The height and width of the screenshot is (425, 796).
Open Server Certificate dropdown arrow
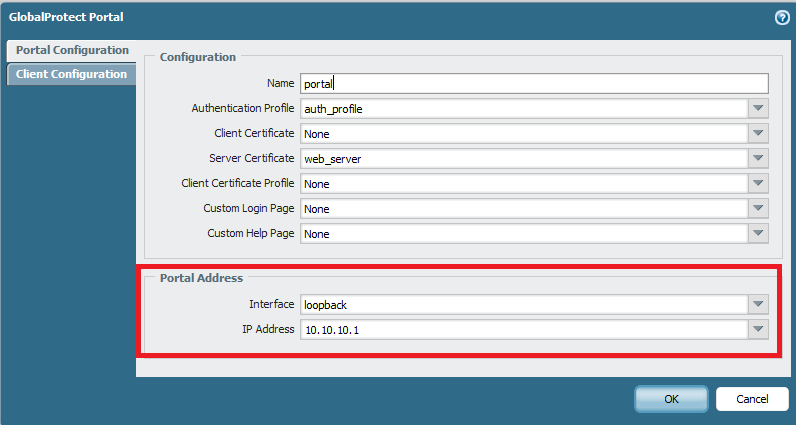[758, 158]
